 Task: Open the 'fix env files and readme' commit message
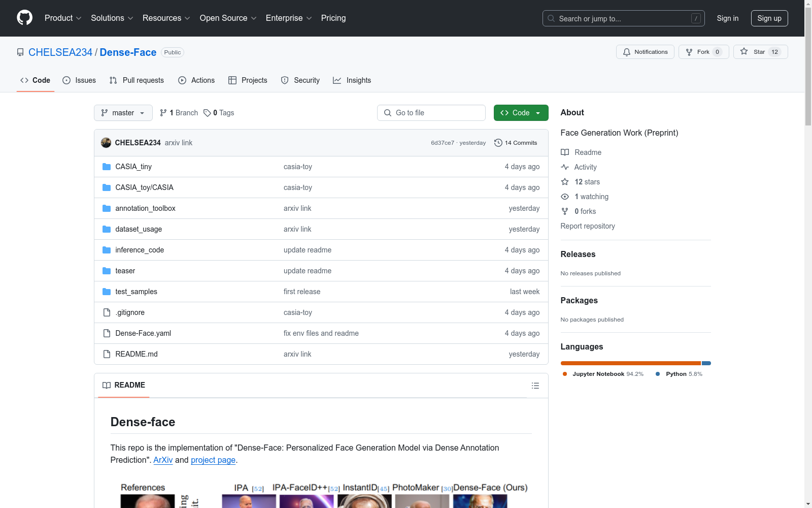tap(321, 333)
